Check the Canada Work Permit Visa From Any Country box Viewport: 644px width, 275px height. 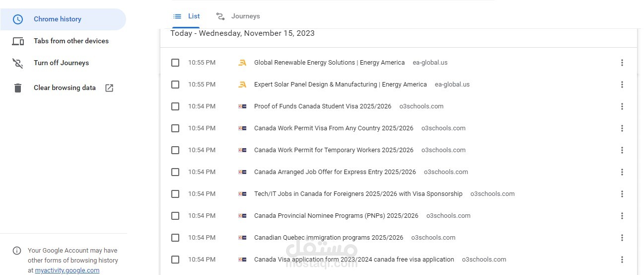click(175, 128)
